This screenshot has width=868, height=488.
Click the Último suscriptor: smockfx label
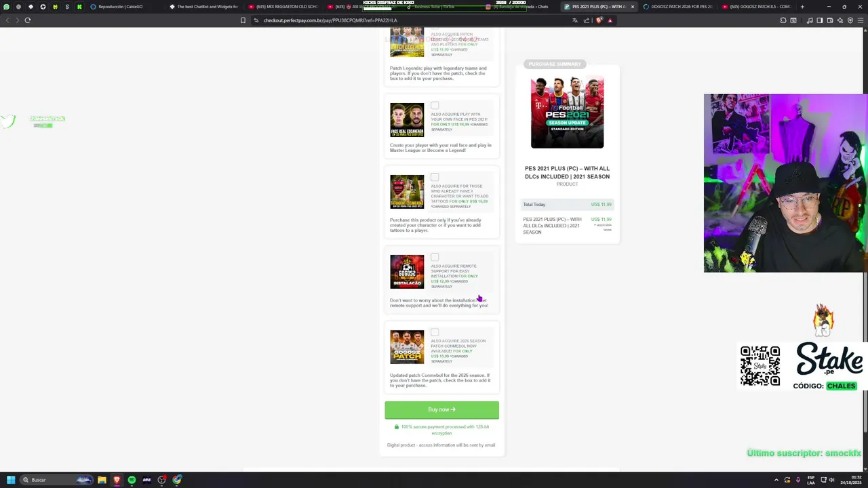pyautogui.click(x=804, y=453)
